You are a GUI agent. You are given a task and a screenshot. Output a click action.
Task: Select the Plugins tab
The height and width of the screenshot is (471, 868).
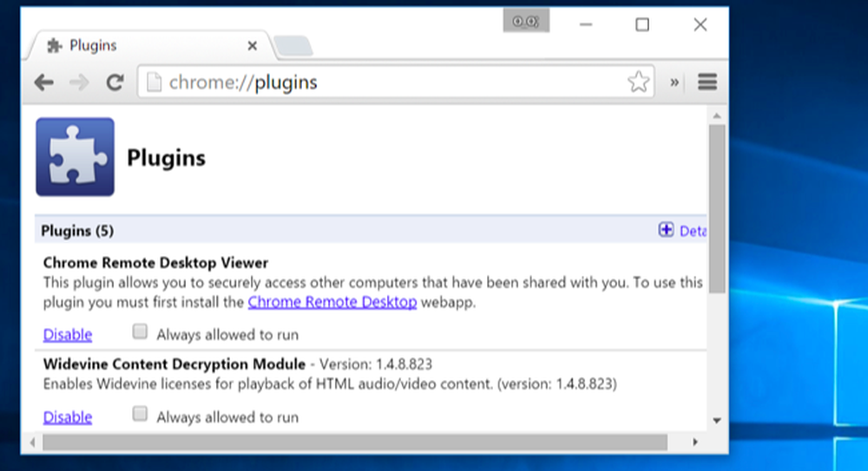[x=149, y=45]
